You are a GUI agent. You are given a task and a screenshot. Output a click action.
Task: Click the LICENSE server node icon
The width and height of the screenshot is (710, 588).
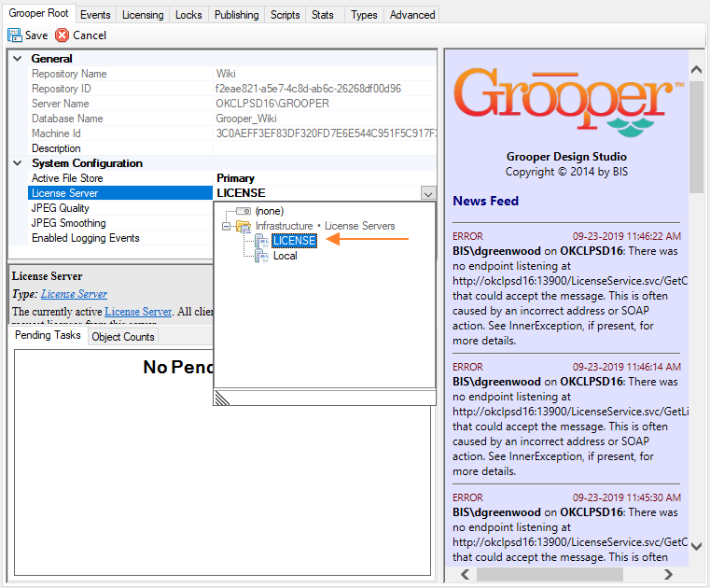click(262, 241)
